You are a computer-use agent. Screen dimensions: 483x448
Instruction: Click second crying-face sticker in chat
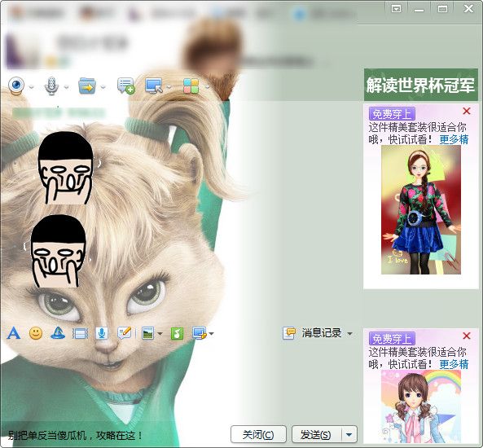pyautogui.click(x=59, y=251)
